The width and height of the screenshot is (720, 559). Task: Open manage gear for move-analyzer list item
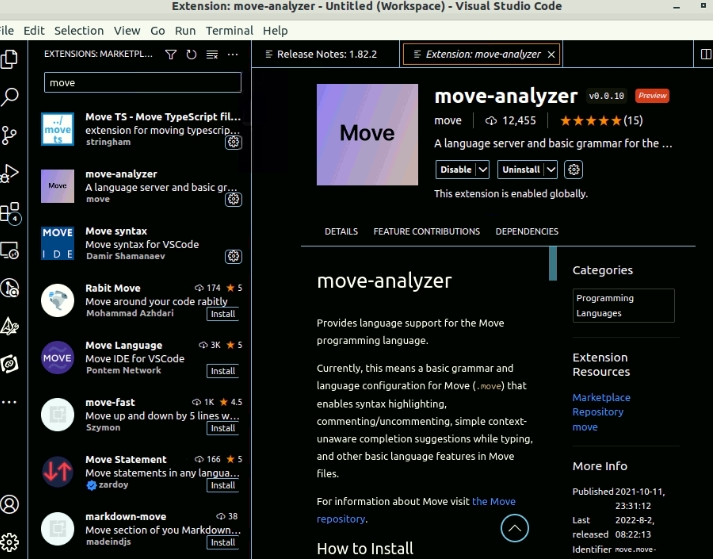click(x=233, y=199)
